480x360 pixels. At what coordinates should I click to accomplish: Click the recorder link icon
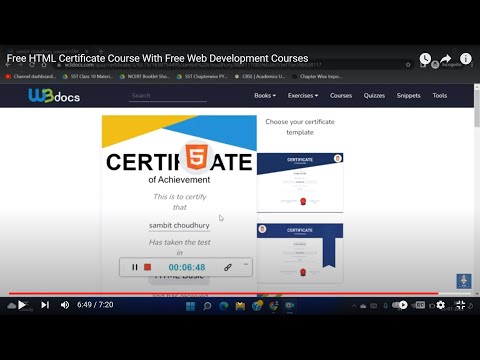228,267
